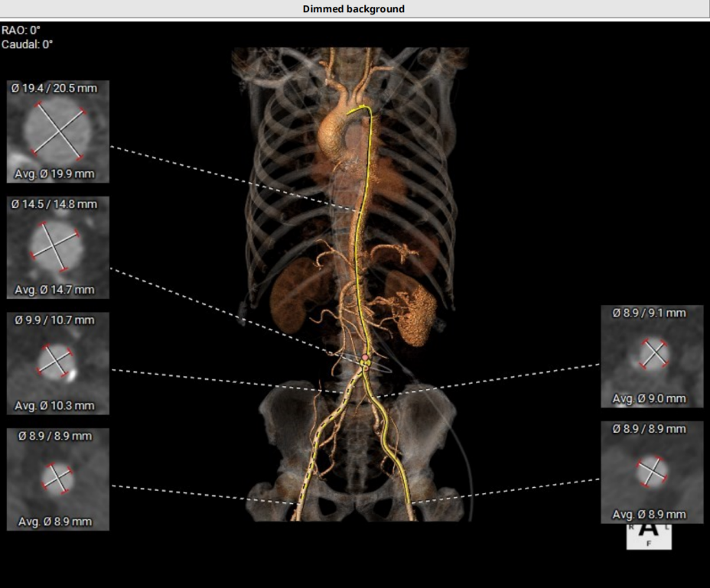The image size is (710, 588).
Task: Click the 'Avg. Ø 9.0 mm' label
Action: 650,399
